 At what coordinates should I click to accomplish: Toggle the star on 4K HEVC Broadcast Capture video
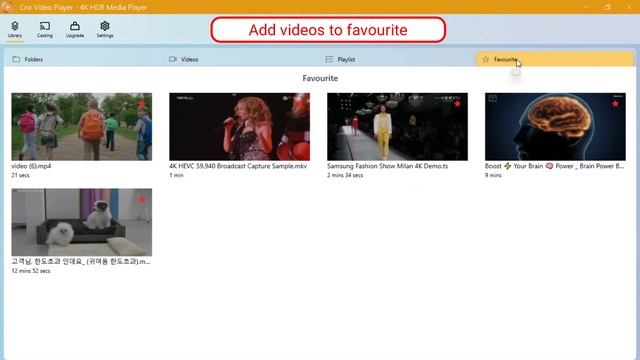pyautogui.click(x=299, y=104)
